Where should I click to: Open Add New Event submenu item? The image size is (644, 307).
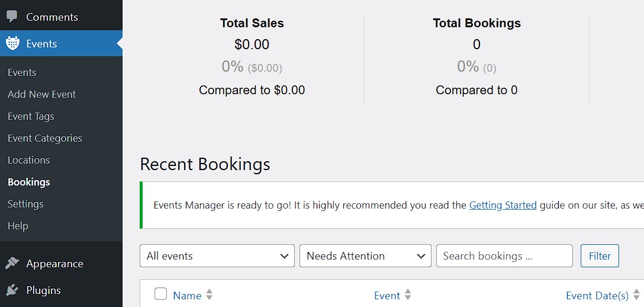pos(41,94)
